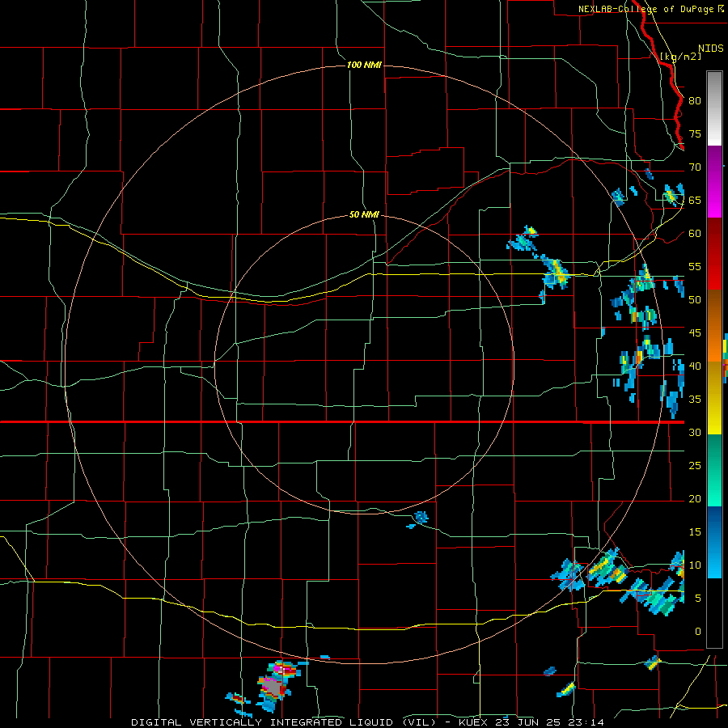Click the 30 value on the color scale
Viewport: 728px width, 728px height.
(695, 432)
